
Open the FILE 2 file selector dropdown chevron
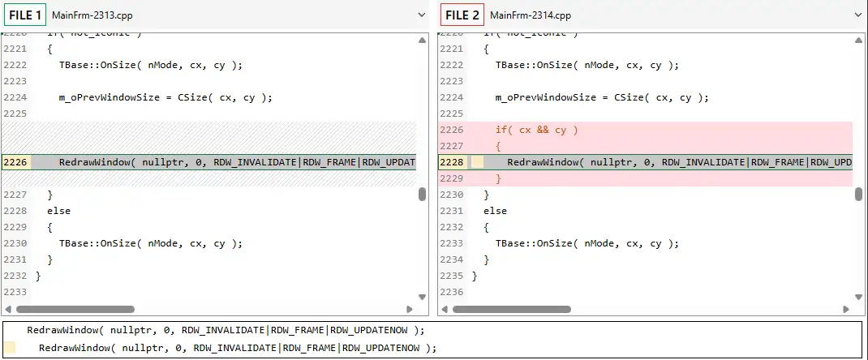pyautogui.click(x=857, y=15)
